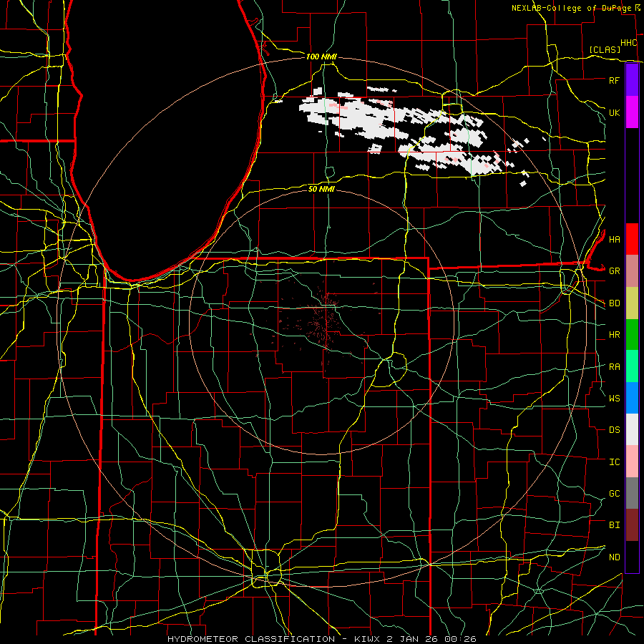644x644 pixels.
Task: Click the UK legend label
Action: (x=614, y=112)
